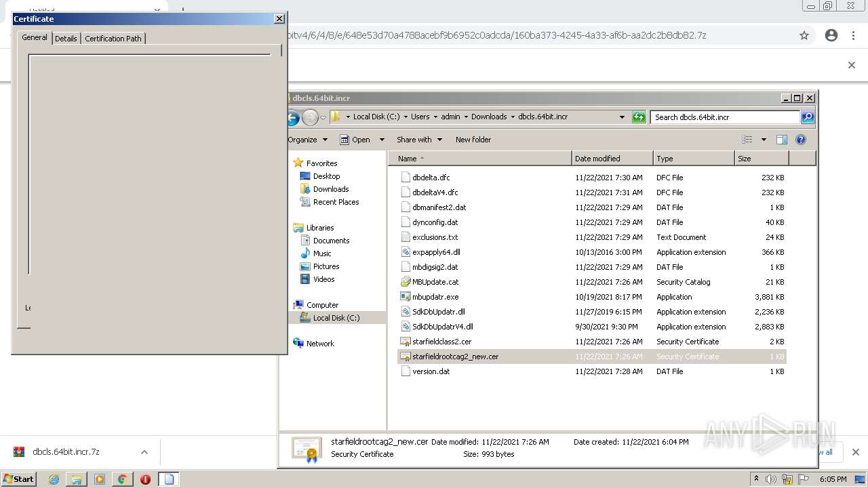Launch Internet Explorer from taskbar
The width and height of the screenshot is (868, 488).
tap(54, 479)
